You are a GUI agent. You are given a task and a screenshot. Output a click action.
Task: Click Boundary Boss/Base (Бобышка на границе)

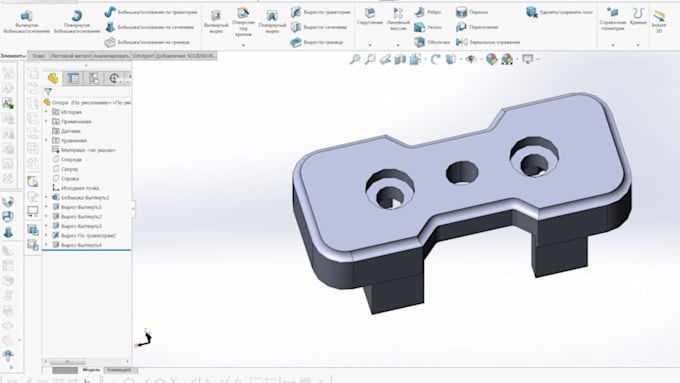[147, 43]
